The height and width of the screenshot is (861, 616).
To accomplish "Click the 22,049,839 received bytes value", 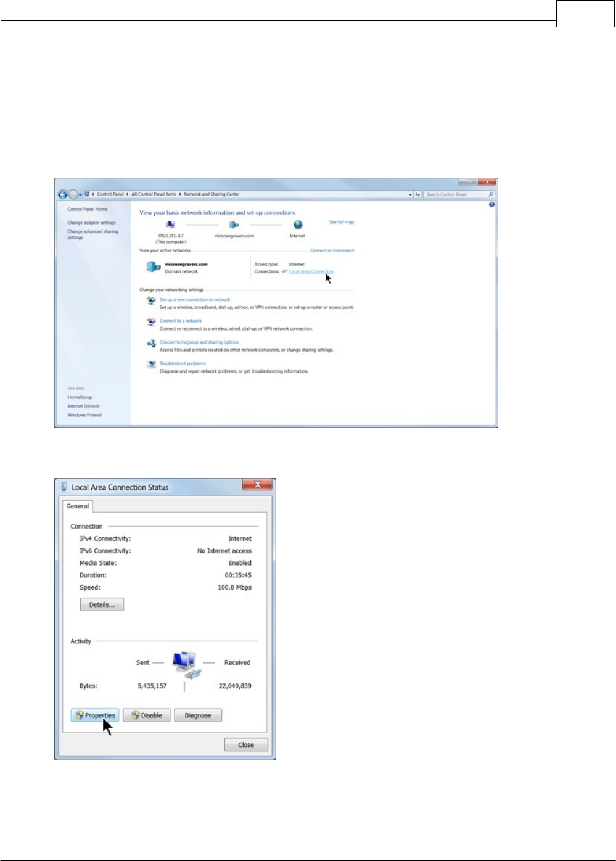I will (235, 686).
